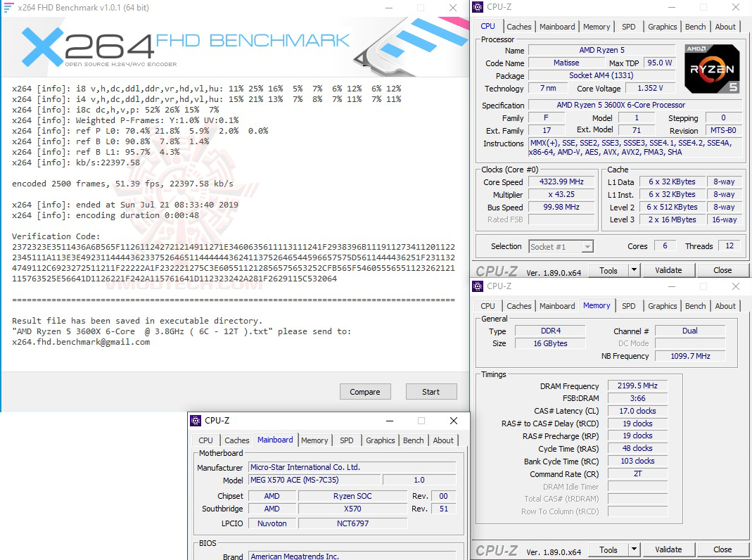Open Graphics tab in Memory CPU-Z window

[x=662, y=306]
